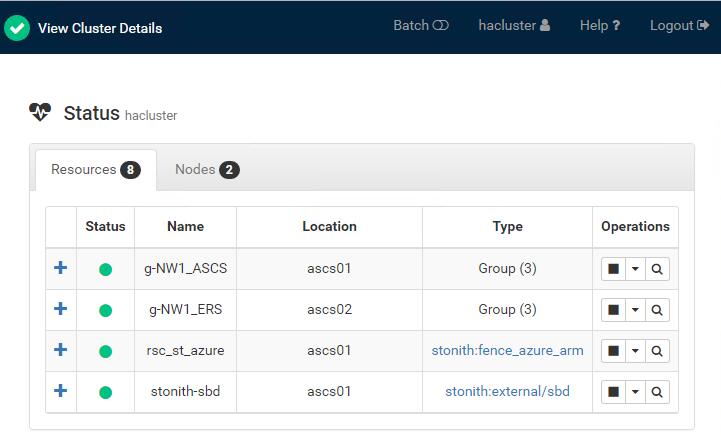Open operations dropdown for g-NW1_ASCS
Viewport: 721px width, 436px height.
[x=635, y=269]
